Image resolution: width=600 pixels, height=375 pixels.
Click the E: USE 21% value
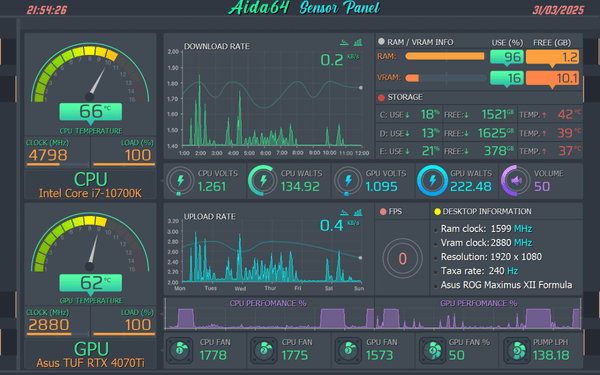click(x=431, y=151)
